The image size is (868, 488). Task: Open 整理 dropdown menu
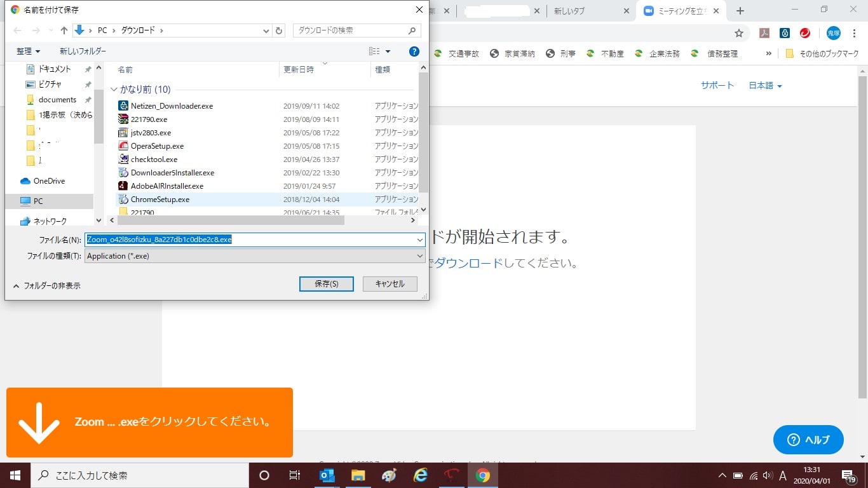tap(28, 51)
